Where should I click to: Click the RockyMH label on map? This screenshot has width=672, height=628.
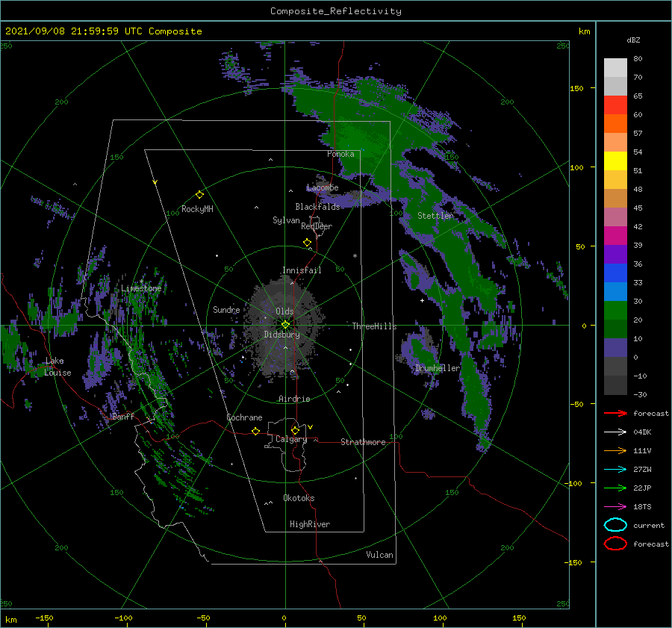[x=197, y=209]
